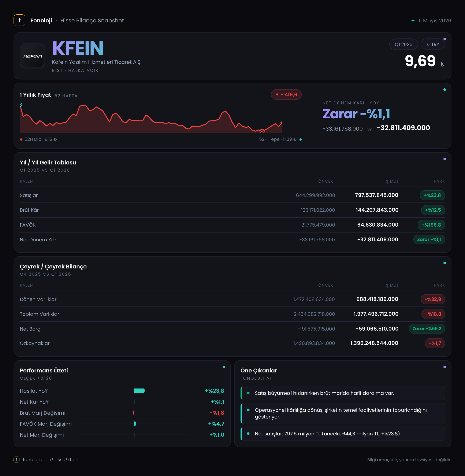The width and height of the screenshot is (465, 476).
Task: Click the highlight about "Operasyonel kârlılığa dönüş"
Action: [x=343, y=413]
